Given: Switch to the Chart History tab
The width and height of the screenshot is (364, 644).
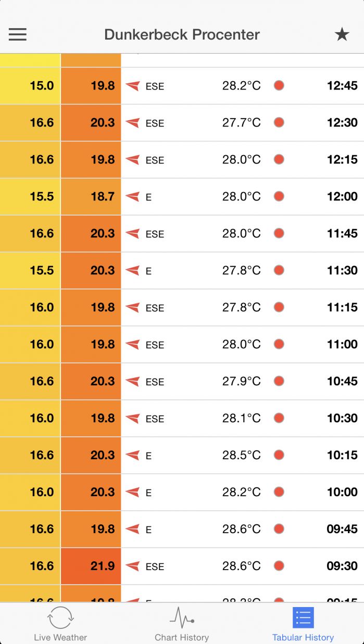Looking at the screenshot, I should click(182, 637).
